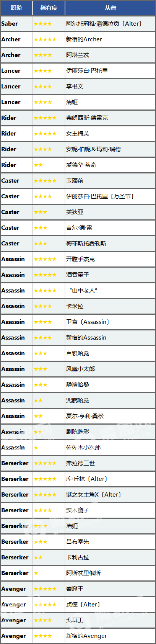Click the star rating beside 女王梅芙
The width and height of the screenshot is (156, 644).
coord(45,134)
